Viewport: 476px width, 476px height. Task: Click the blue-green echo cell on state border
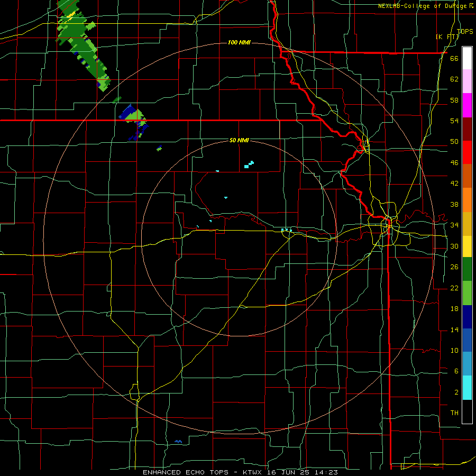134,122
